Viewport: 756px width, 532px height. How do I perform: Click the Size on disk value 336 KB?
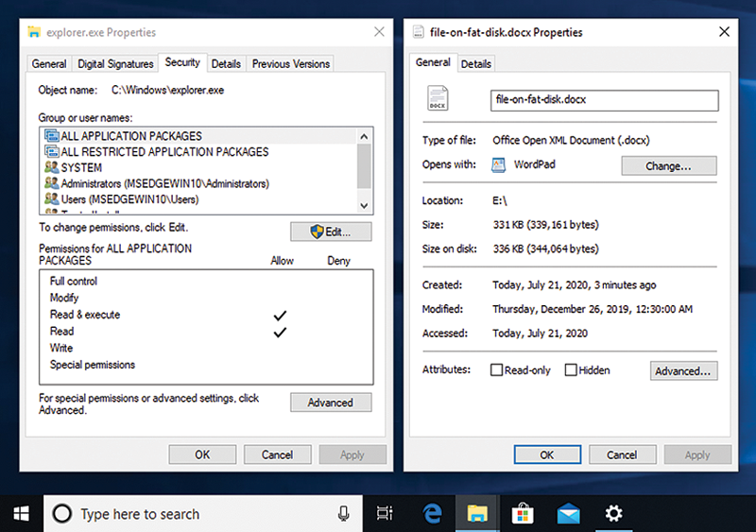click(x=545, y=249)
